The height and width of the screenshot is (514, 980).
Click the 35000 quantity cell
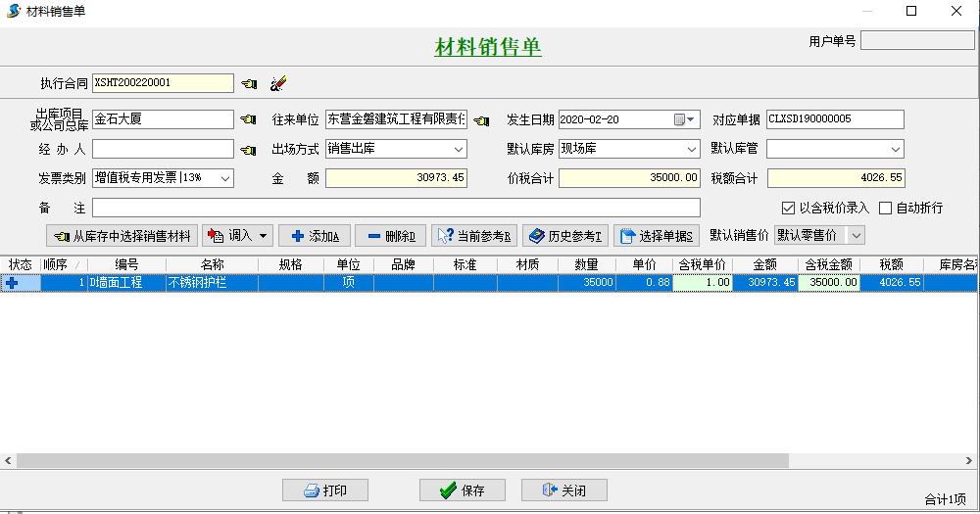586,283
